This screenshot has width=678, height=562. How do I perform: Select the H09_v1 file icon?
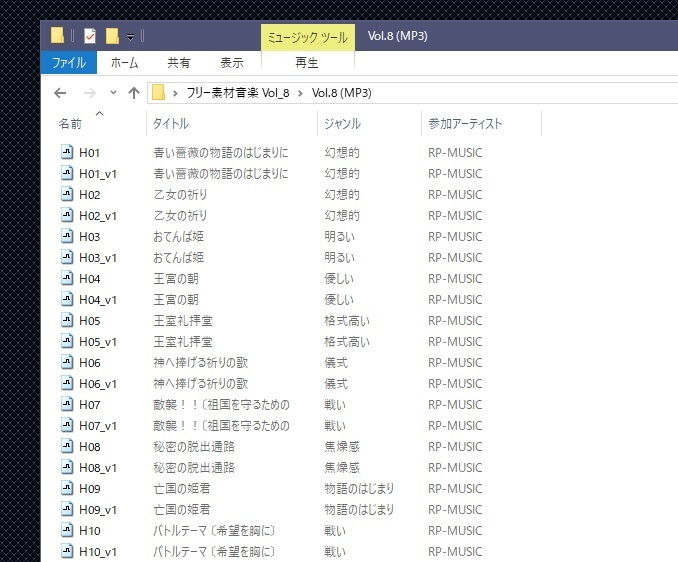tap(67, 509)
